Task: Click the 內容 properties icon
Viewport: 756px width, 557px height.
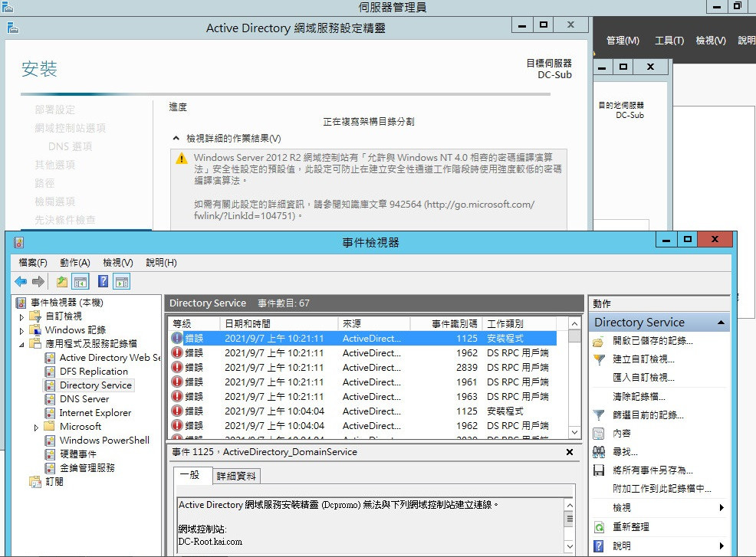Action: 598,434
